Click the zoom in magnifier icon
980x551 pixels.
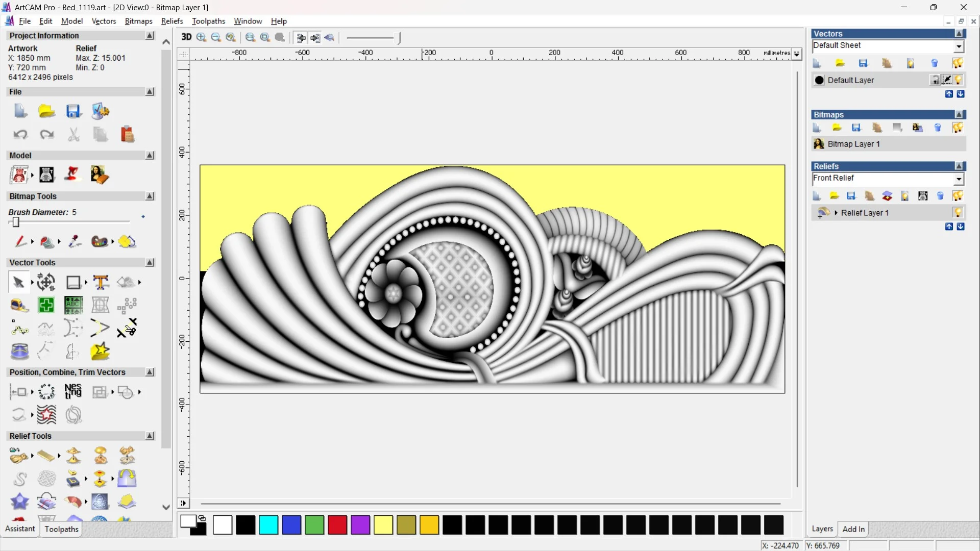tap(202, 37)
